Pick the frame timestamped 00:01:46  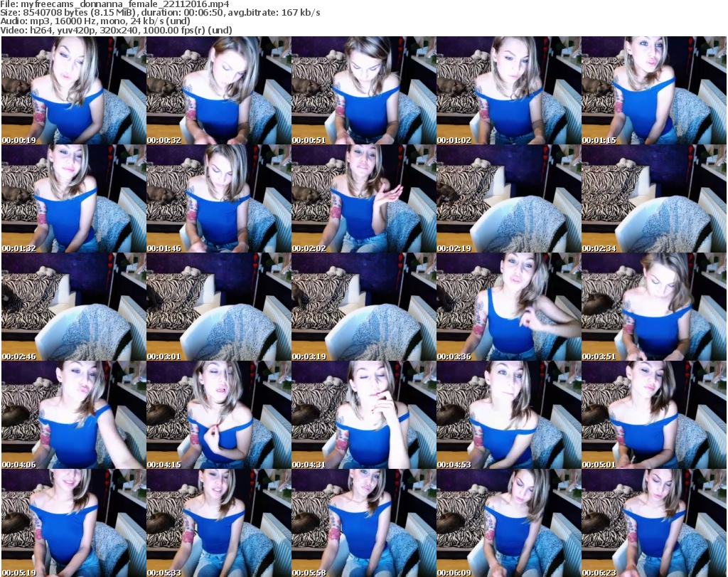218,198
